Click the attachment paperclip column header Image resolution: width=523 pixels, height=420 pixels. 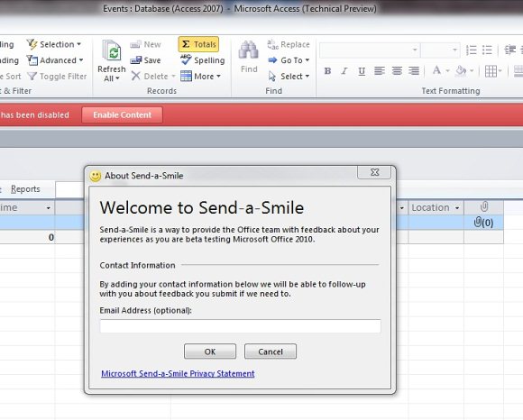click(483, 207)
